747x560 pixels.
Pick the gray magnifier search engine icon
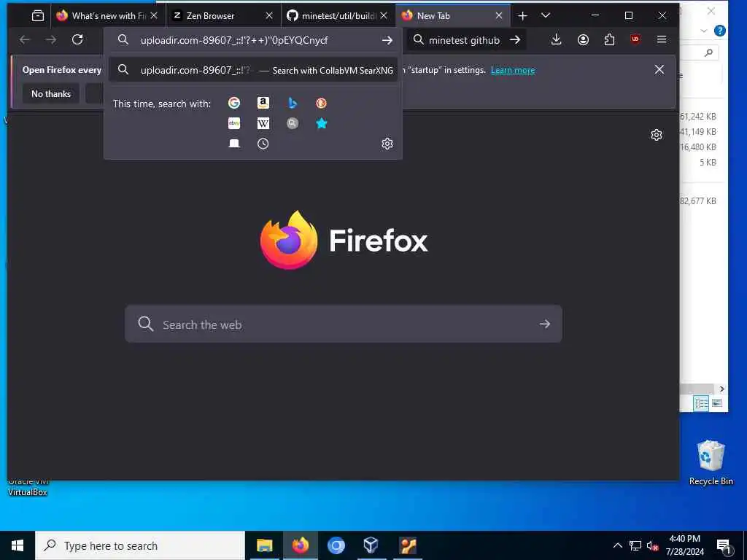coord(293,123)
